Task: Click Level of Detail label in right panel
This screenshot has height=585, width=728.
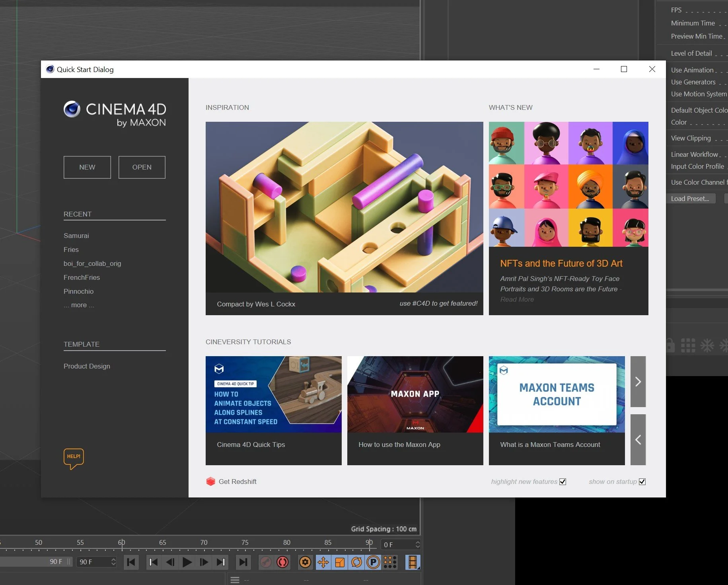Action: click(x=691, y=53)
